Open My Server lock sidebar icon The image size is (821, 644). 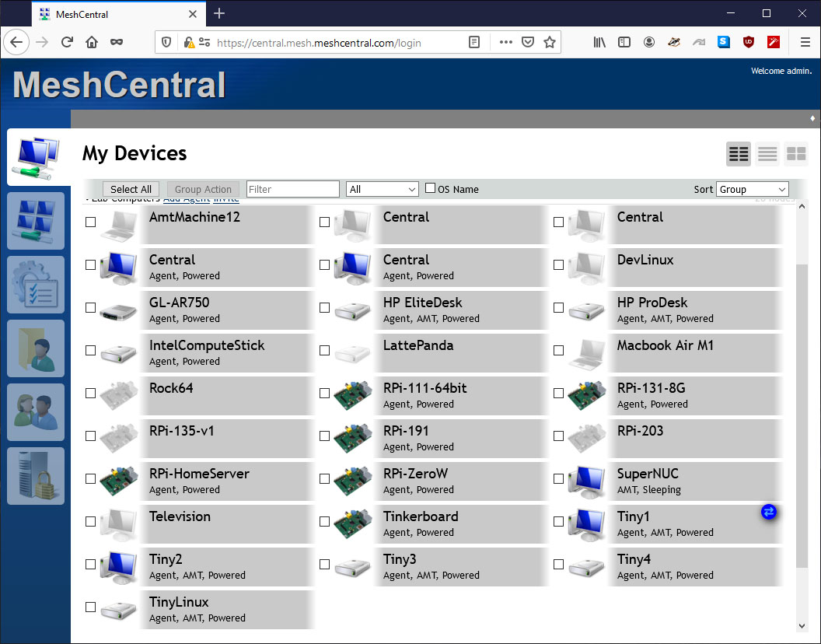coord(36,476)
